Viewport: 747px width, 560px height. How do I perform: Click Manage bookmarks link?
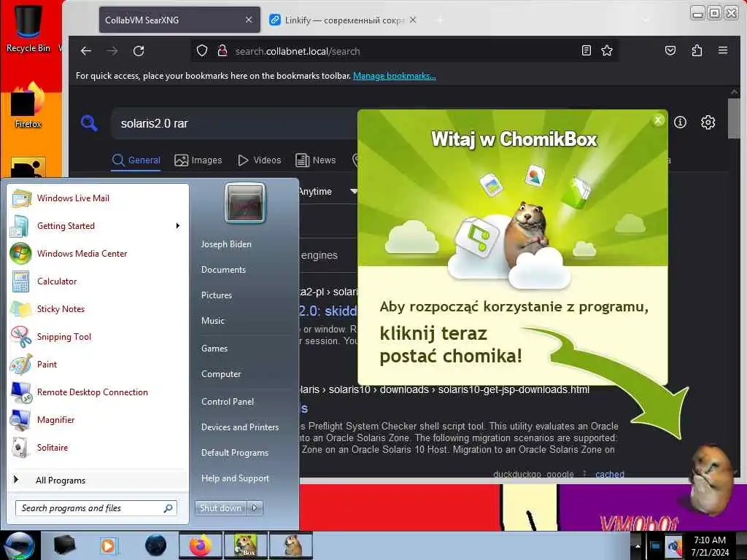395,76
